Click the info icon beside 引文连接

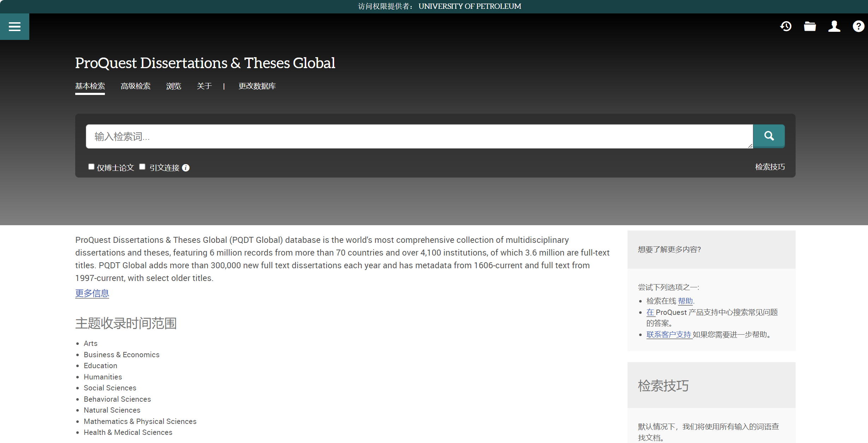pos(186,168)
